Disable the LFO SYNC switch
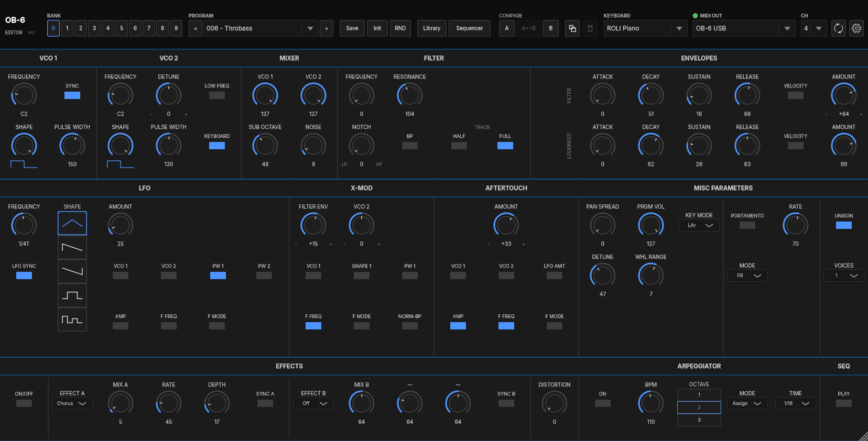This screenshot has width=868, height=441. click(24, 275)
